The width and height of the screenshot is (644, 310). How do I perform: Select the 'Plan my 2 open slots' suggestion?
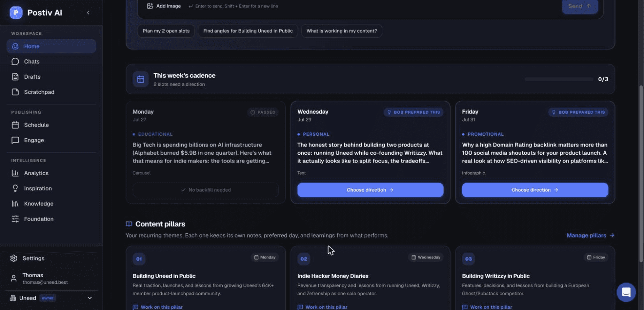tap(166, 31)
